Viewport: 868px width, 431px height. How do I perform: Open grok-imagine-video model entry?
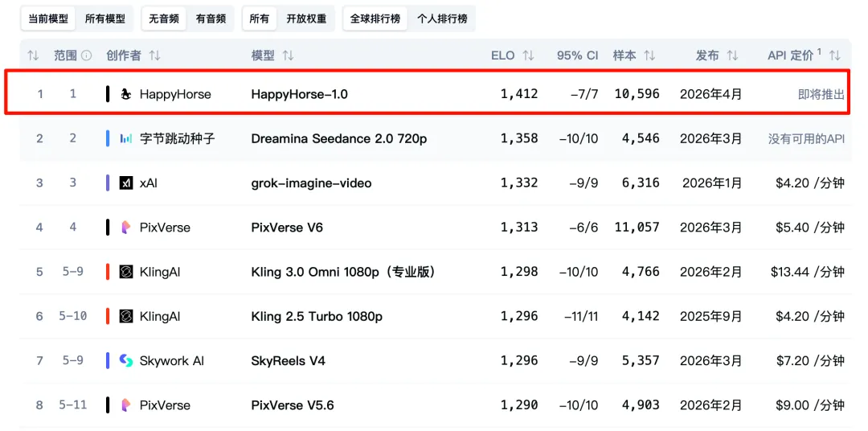point(311,183)
